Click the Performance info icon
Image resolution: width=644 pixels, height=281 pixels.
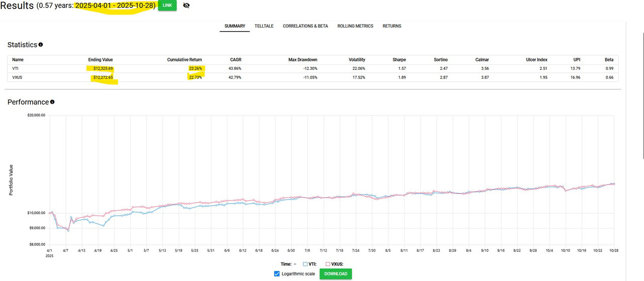pyautogui.click(x=52, y=102)
